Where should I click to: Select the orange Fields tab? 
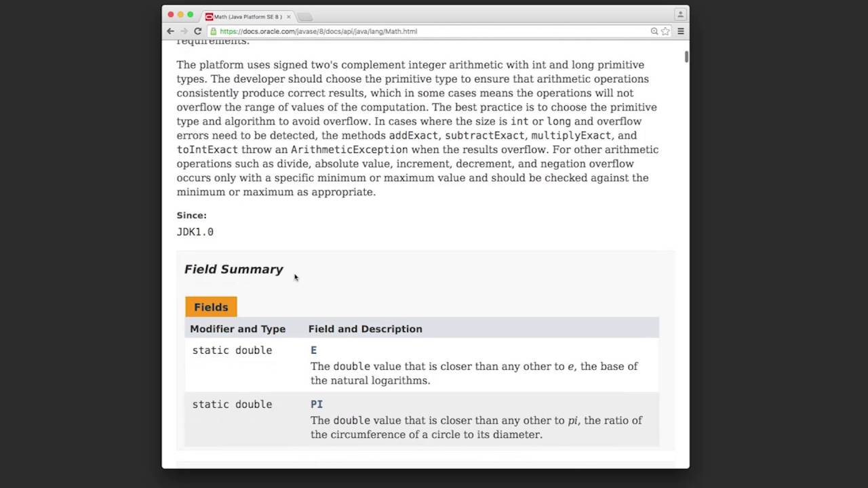[211, 307]
